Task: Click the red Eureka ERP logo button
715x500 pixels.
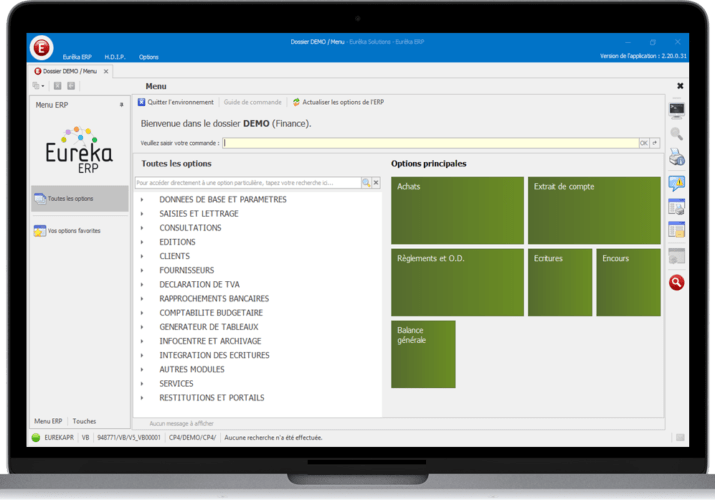Action: [42, 46]
